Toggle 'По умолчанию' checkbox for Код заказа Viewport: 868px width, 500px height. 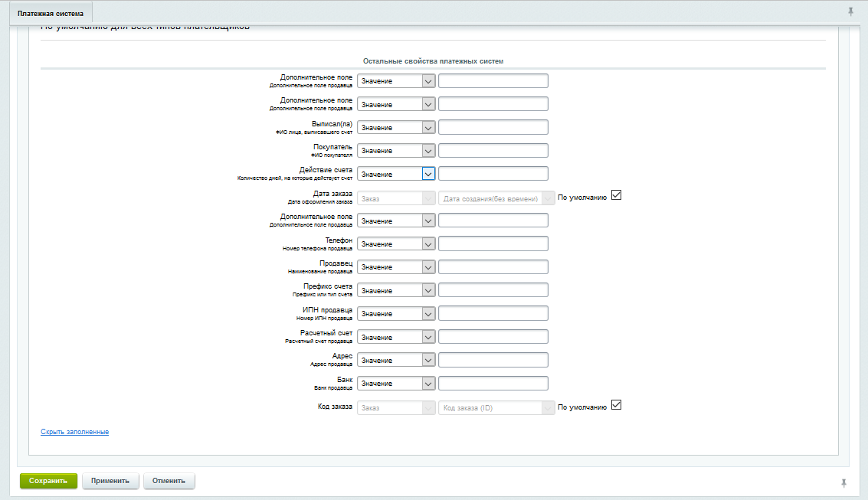point(616,405)
